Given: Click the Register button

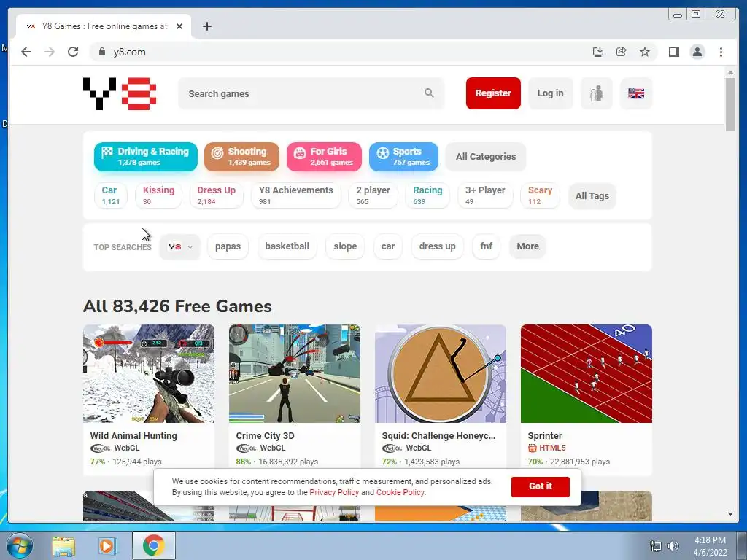Looking at the screenshot, I should 493,93.
